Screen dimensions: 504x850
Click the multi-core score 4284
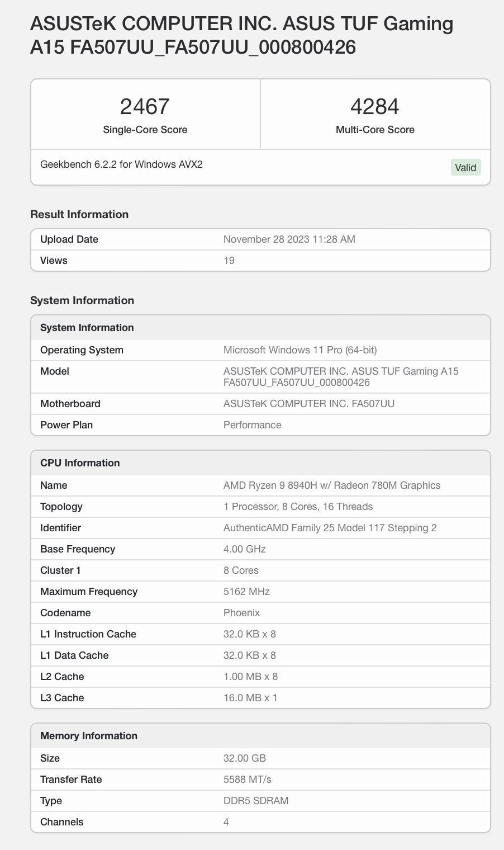click(375, 106)
